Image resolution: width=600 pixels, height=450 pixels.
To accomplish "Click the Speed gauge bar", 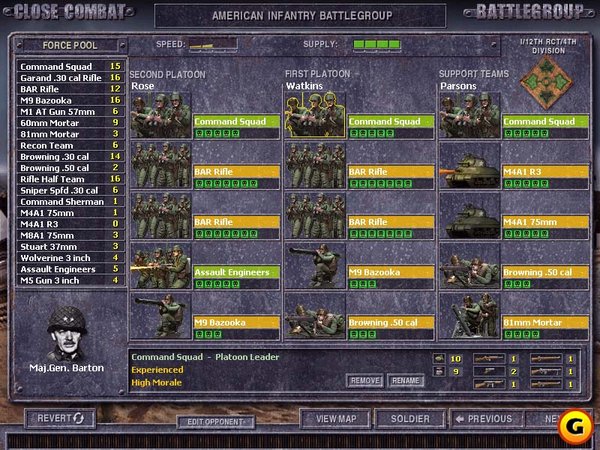I will point(213,45).
